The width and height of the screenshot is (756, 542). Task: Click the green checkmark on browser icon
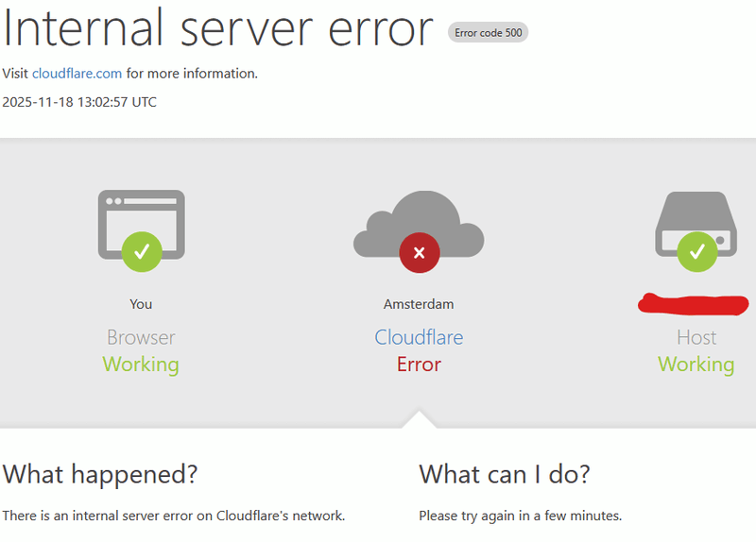(142, 251)
